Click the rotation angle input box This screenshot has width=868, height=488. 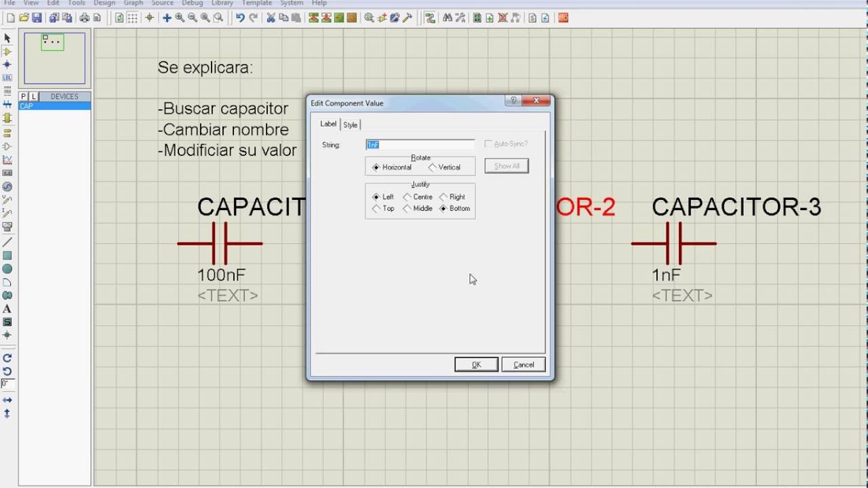pyautogui.click(x=7, y=384)
